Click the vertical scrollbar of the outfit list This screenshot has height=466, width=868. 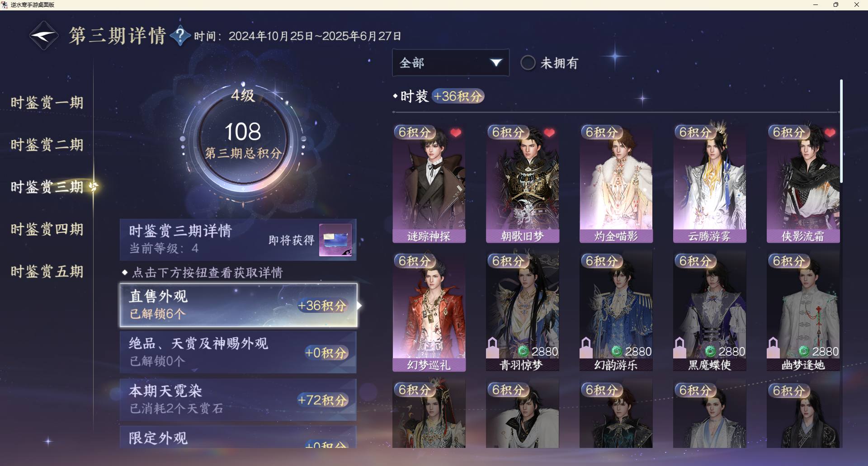pos(841,131)
